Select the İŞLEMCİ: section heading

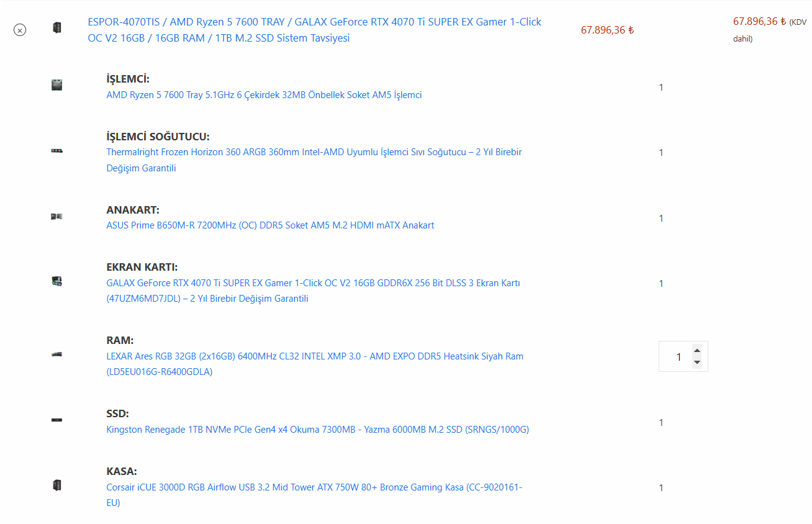128,79
